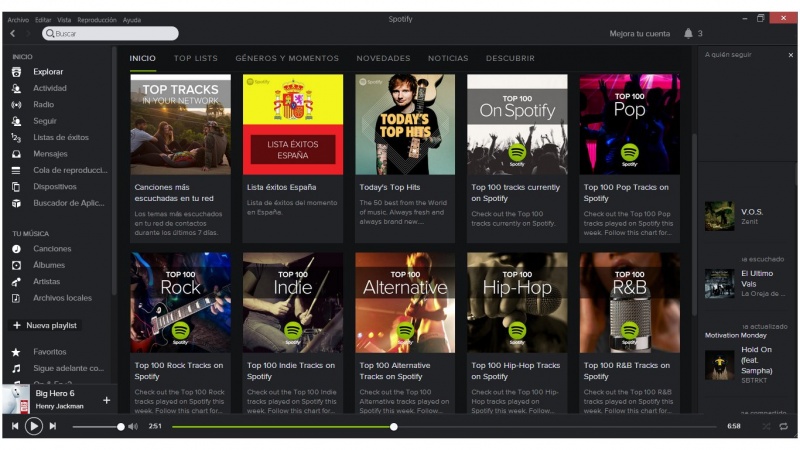Click Big Hero 6 now playing title
Viewport: 800px width, 450px height.
[x=55, y=393]
